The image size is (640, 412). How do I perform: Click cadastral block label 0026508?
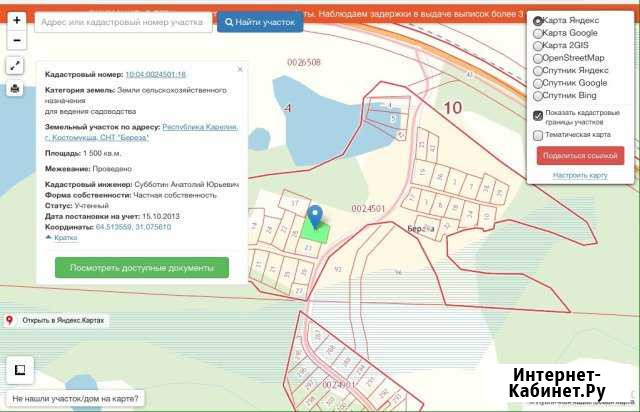[x=304, y=62]
